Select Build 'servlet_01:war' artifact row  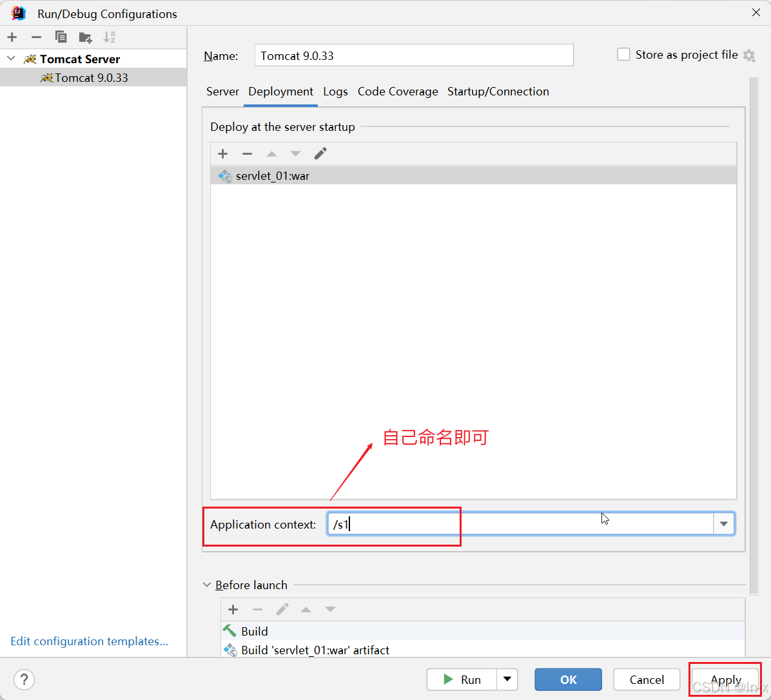pyautogui.click(x=483, y=650)
